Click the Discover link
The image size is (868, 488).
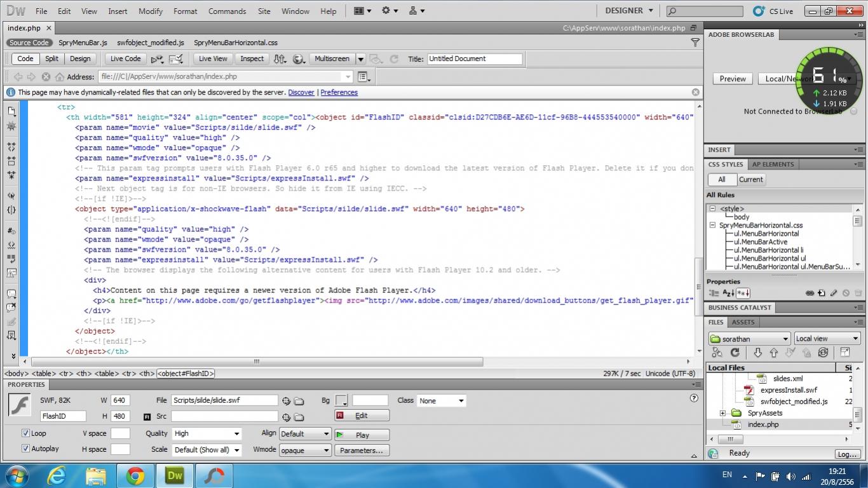[x=301, y=92]
